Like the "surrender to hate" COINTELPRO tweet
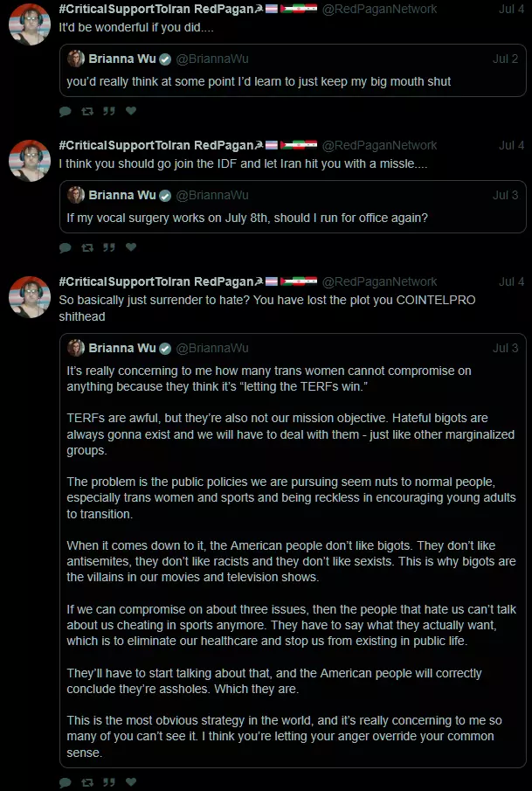 pyautogui.click(x=131, y=782)
